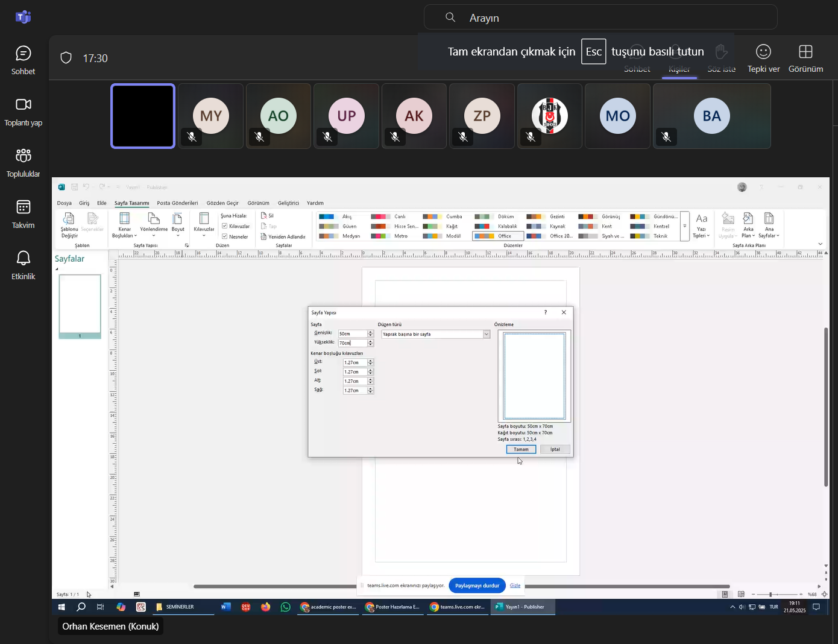Switch to the Ekle ribbon tab

tap(102, 203)
